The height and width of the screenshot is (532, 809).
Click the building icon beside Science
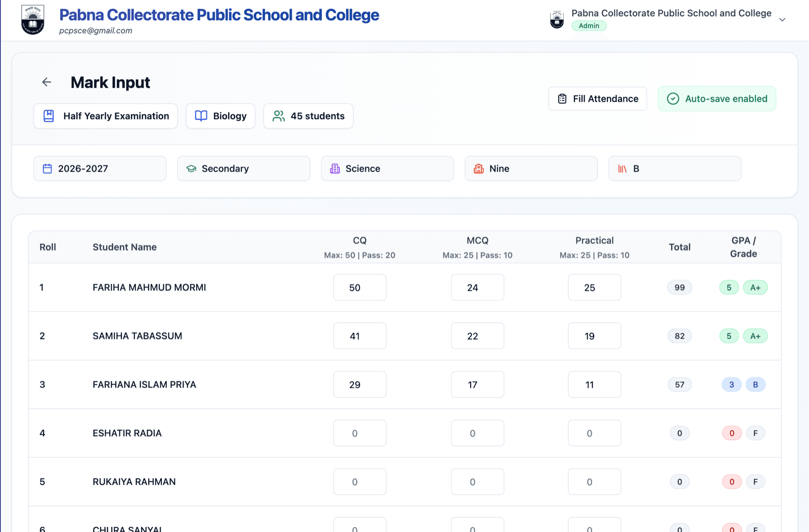pyautogui.click(x=335, y=168)
